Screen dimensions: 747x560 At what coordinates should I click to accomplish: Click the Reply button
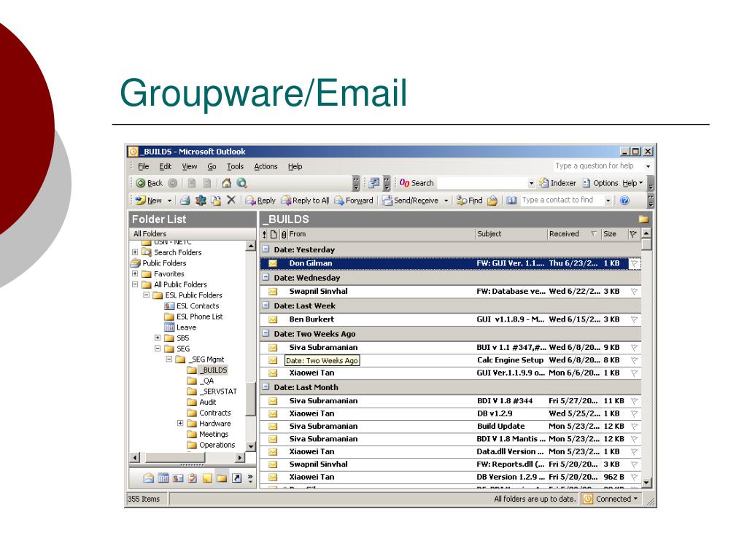point(260,201)
